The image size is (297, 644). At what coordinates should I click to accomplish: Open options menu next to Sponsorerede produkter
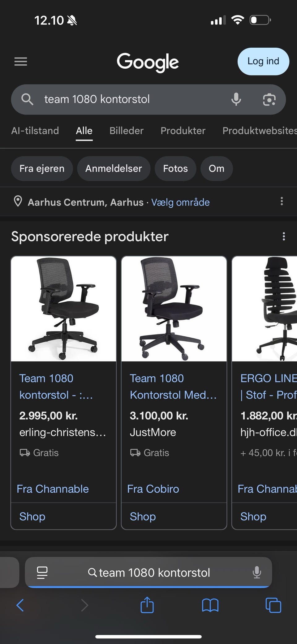(x=284, y=237)
